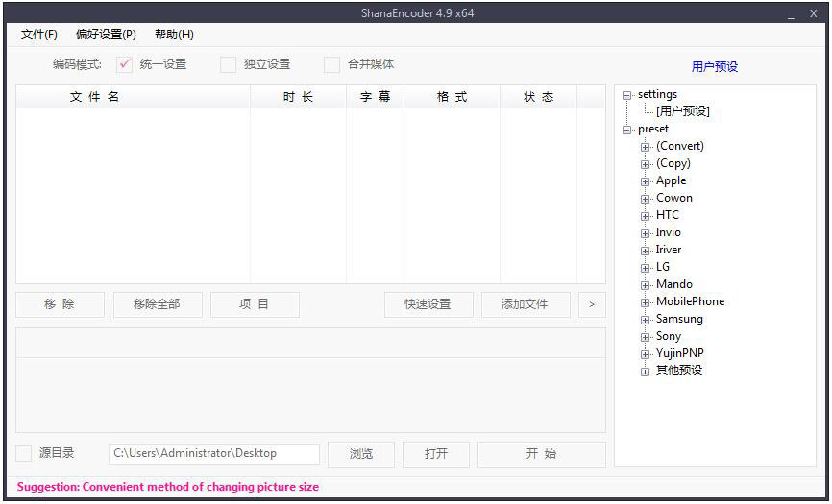
Task: Check the 独立设置 option
Action: click(228, 64)
